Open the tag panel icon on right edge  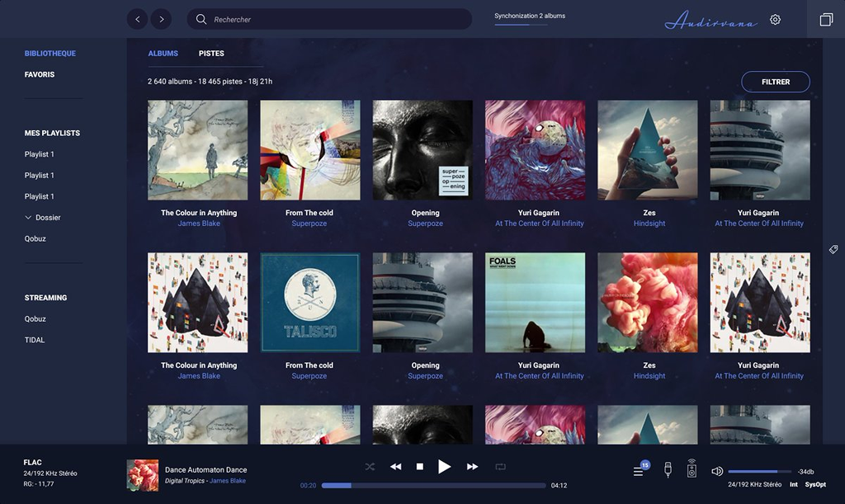833,249
